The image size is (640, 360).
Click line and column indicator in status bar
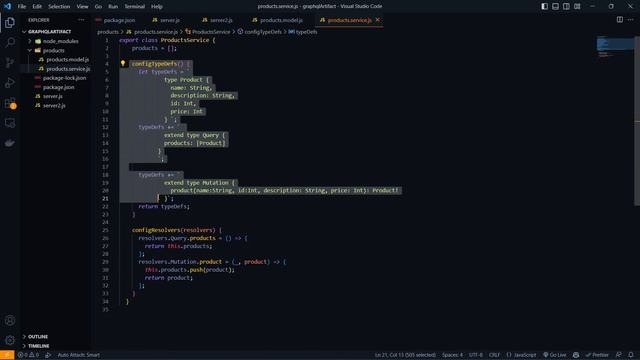coord(405,355)
